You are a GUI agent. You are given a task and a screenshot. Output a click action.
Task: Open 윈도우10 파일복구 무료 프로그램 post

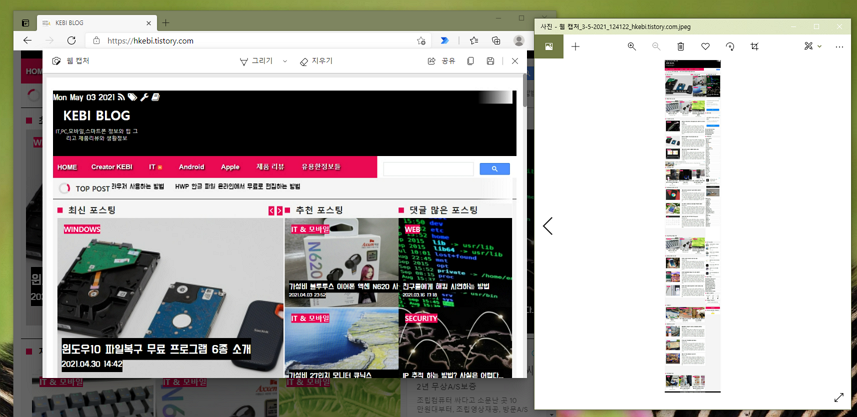[156, 349]
